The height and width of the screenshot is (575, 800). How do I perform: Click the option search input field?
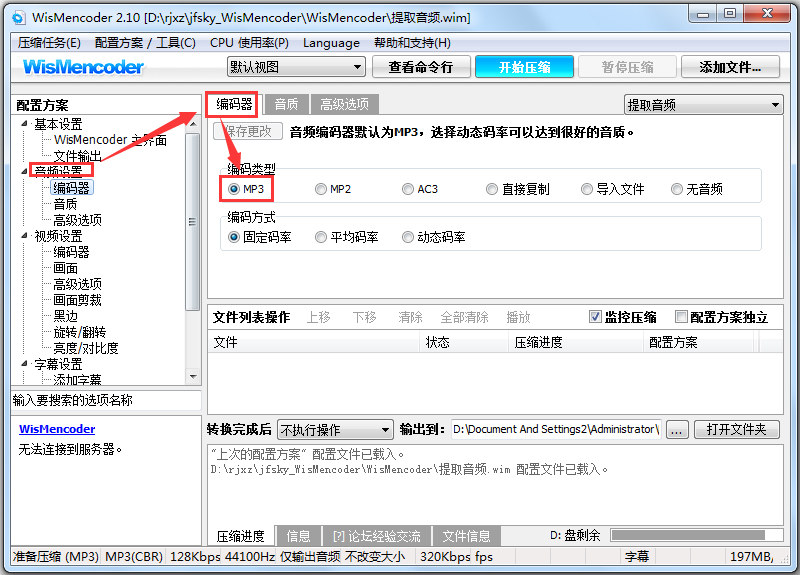[x=106, y=400]
